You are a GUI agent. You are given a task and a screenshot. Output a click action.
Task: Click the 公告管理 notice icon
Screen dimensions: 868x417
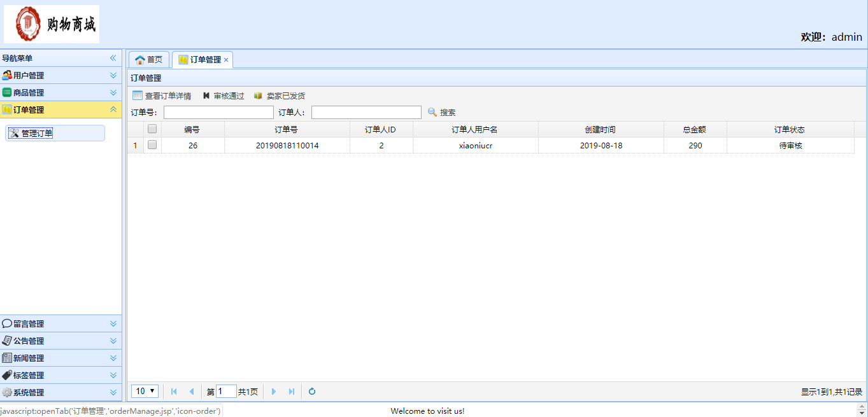[7, 341]
